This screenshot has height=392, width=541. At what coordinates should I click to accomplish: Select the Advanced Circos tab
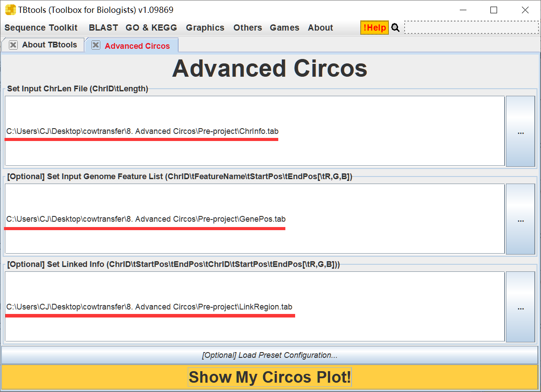pos(137,46)
